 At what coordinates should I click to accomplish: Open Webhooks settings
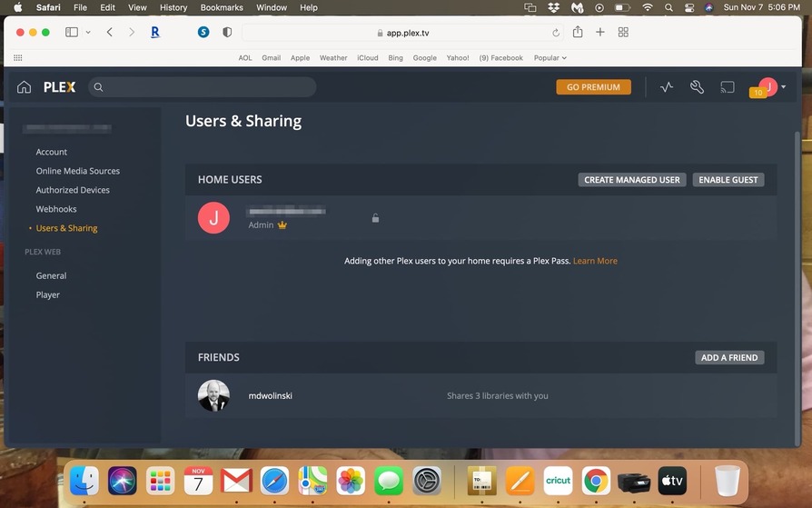click(56, 209)
